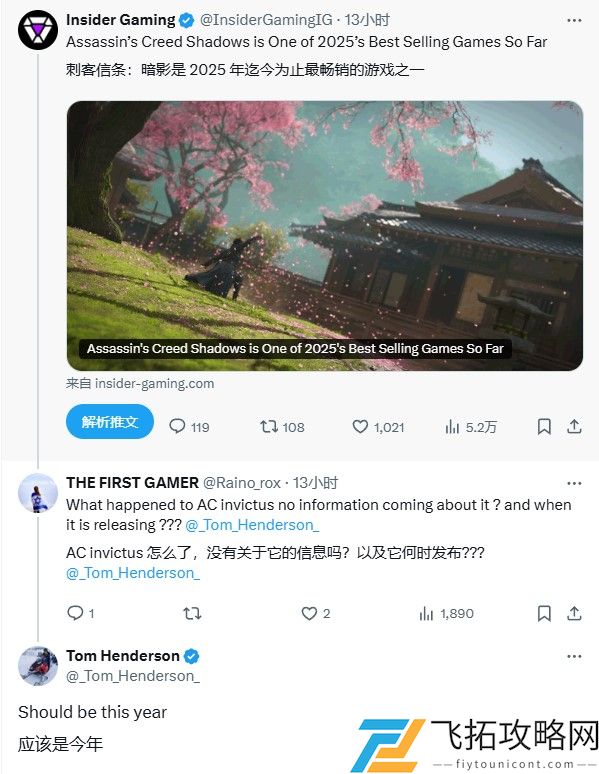Like the Insider Gaming tweet with 1,021 likes

click(378, 426)
